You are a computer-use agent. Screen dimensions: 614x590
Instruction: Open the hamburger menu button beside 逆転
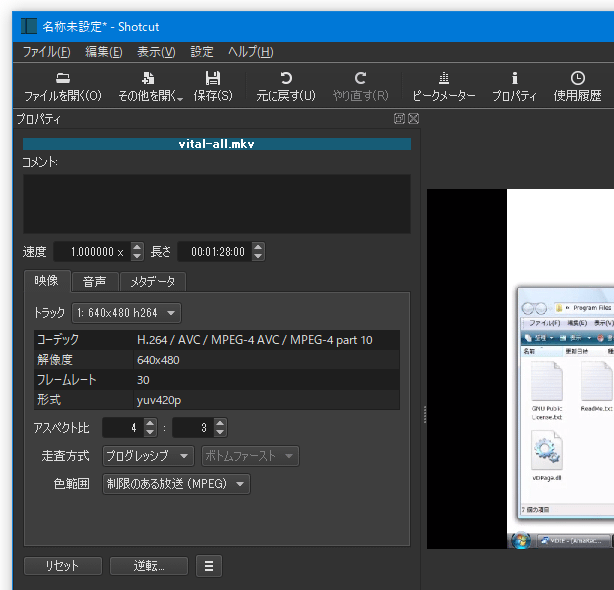(x=209, y=566)
